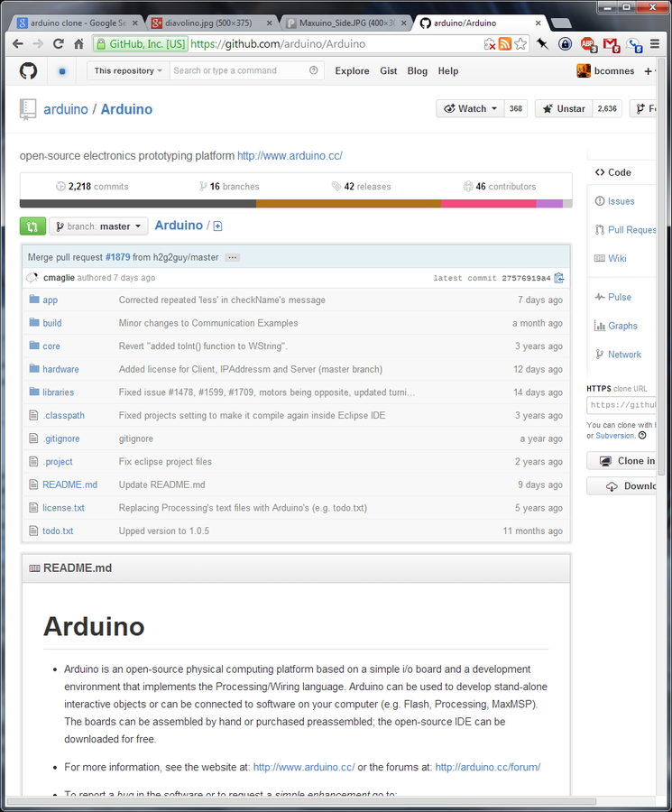Click the create new plus icon by bcomnes
The width and height of the screenshot is (672, 812).
(649, 71)
